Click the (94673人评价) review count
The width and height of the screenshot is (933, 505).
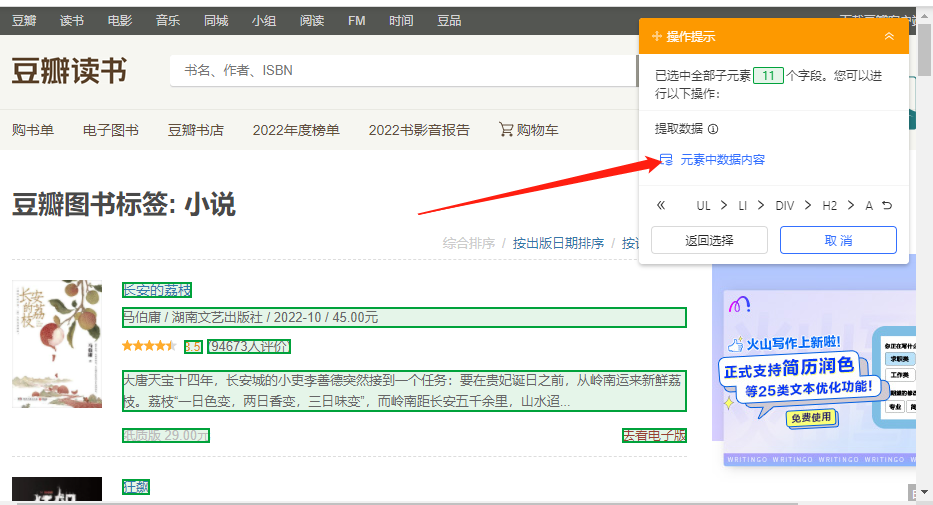tap(249, 346)
